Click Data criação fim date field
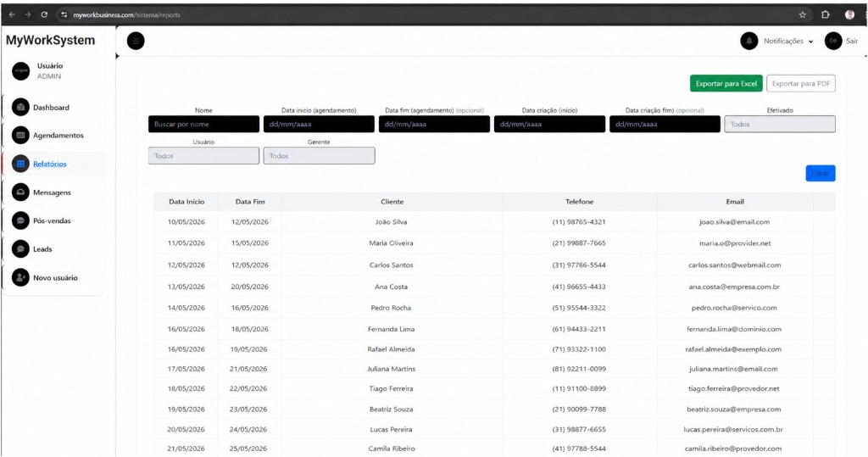The height and width of the screenshot is (457, 868). (x=665, y=124)
